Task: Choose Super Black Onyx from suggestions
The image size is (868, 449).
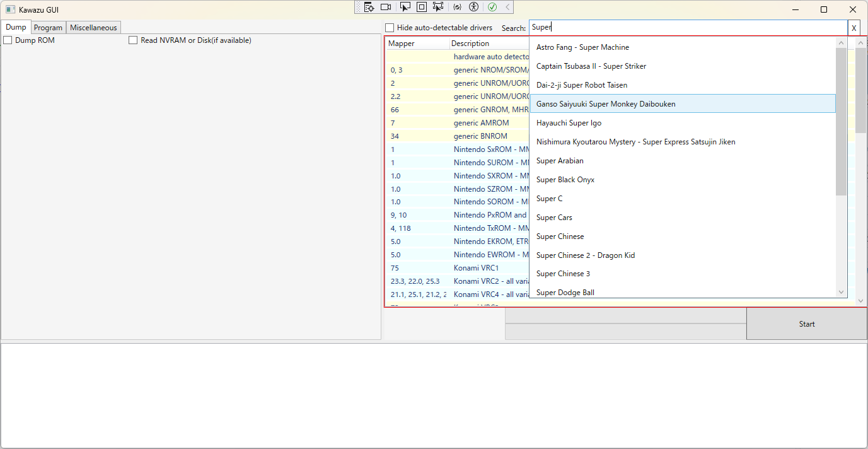Action: [x=565, y=180]
